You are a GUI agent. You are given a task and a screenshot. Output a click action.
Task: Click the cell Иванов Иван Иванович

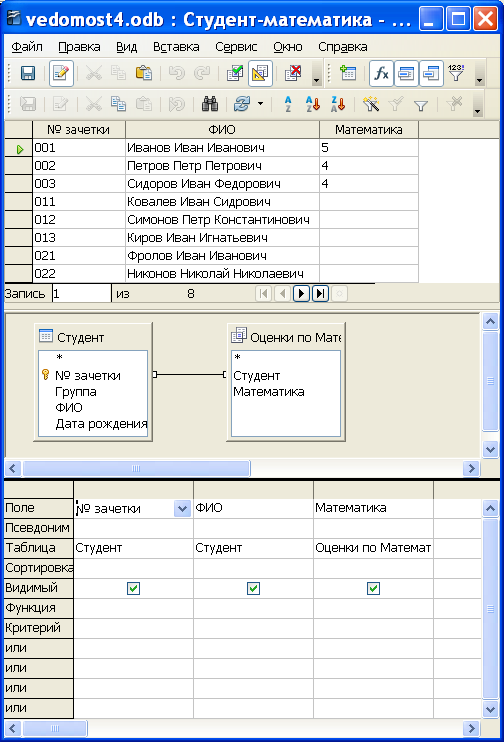222,148
